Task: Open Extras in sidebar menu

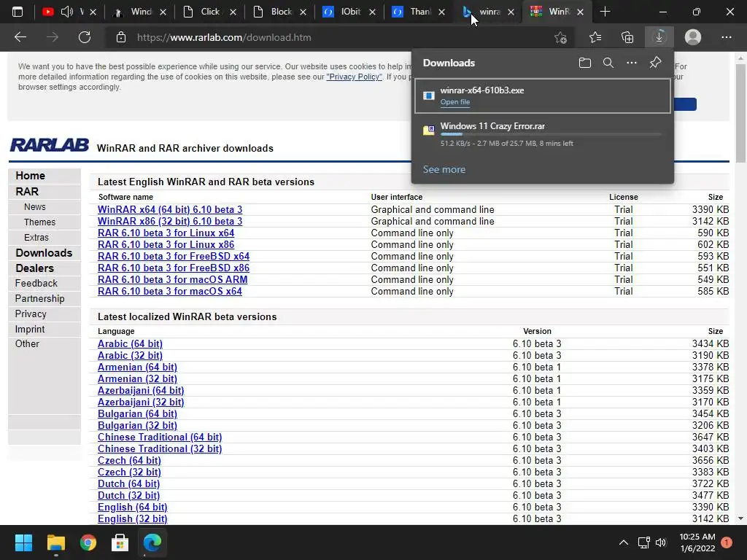Action: tap(36, 238)
